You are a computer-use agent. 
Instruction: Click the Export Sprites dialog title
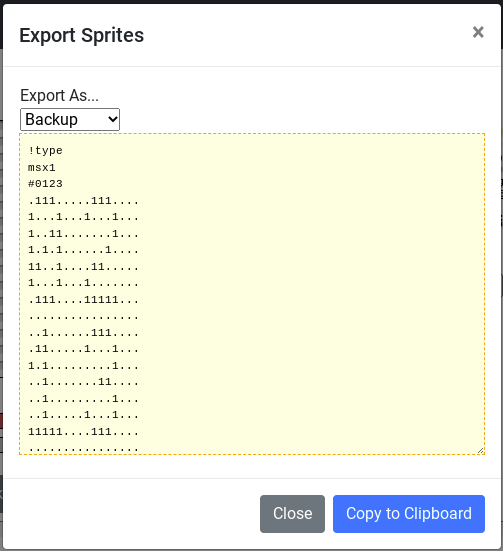click(x=82, y=35)
